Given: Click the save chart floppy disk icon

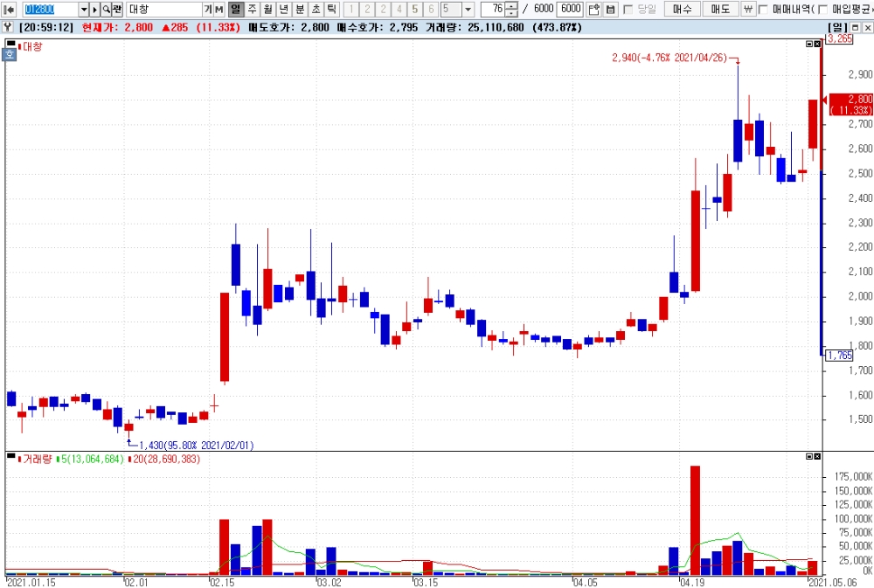Looking at the screenshot, I should 611,9.
